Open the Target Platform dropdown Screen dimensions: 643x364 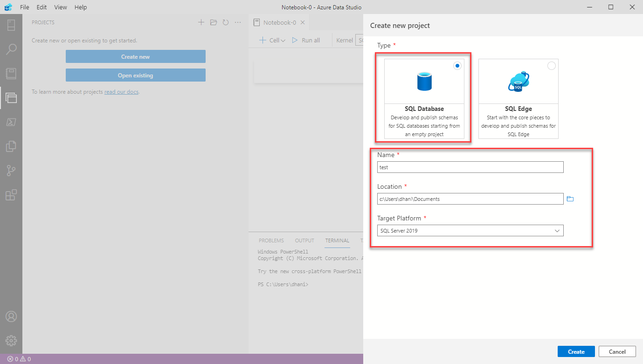470,231
